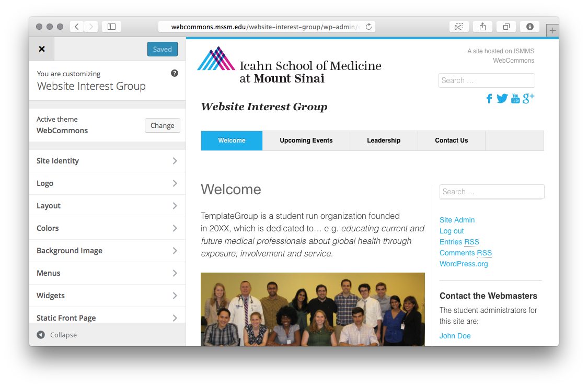Open the Upcoming Events tab
588x388 pixels.
306,140
